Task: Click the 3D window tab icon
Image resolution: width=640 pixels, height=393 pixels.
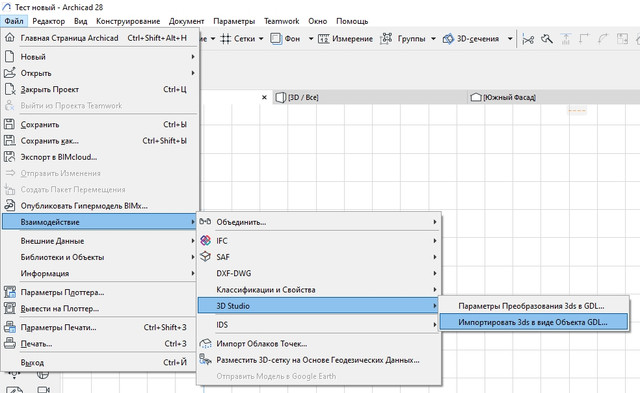Action: (x=280, y=98)
